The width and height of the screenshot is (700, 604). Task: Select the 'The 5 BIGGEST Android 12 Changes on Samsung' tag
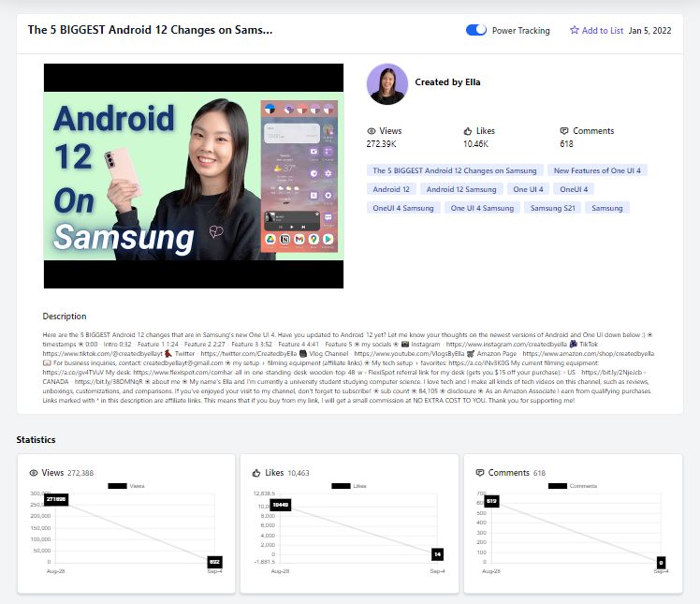[x=455, y=170]
